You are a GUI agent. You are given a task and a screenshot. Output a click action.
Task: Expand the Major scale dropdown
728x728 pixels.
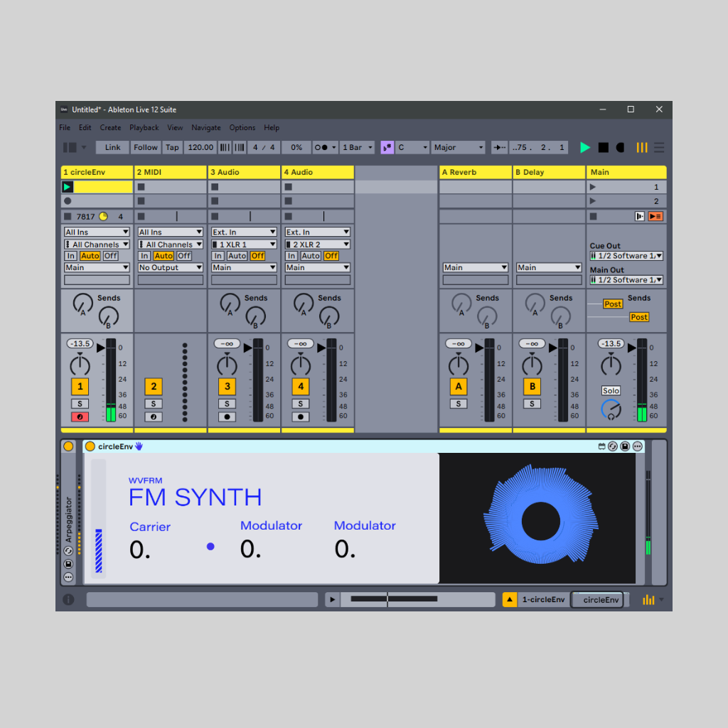[458, 148]
